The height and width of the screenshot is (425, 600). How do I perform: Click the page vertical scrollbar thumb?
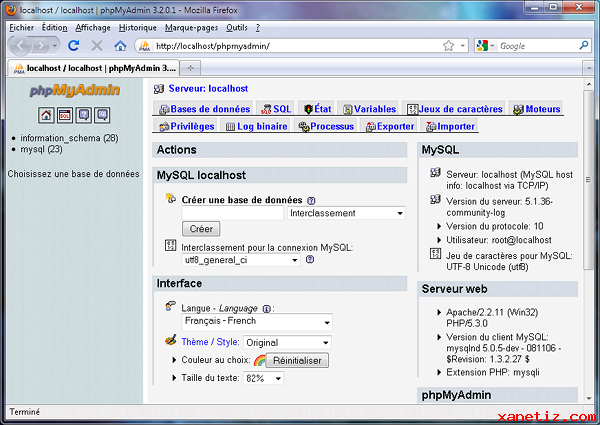pos(589,179)
